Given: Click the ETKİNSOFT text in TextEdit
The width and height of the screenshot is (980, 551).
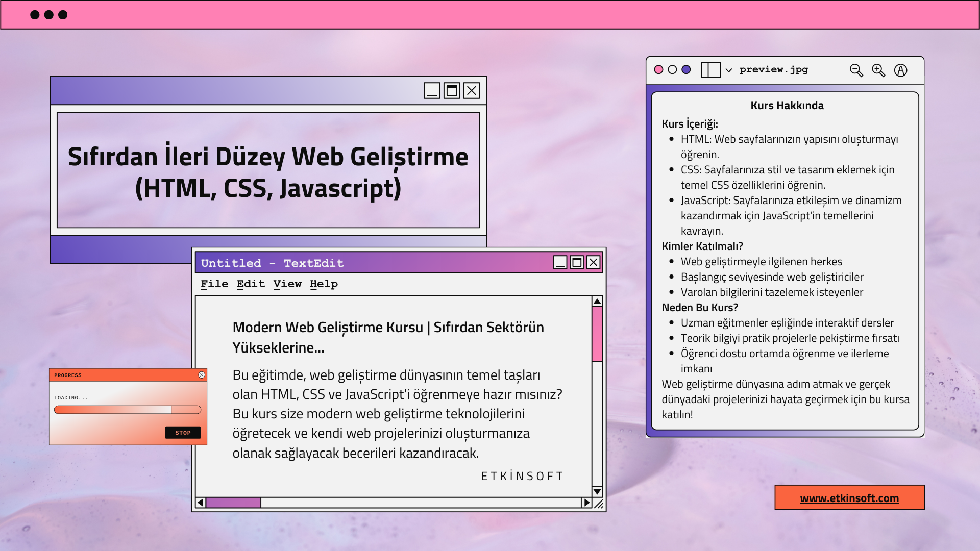Looking at the screenshot, I should (522, 476).
